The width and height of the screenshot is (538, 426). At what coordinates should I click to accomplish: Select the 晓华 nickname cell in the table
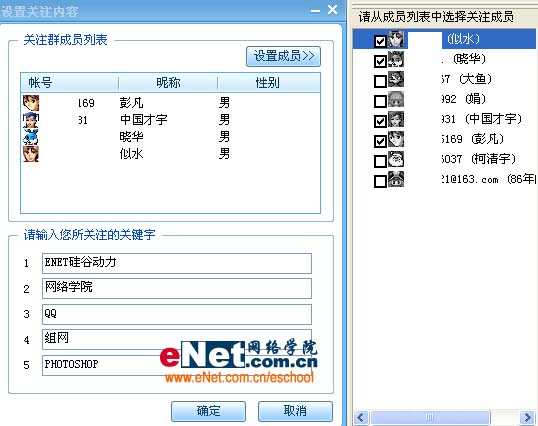131,137
